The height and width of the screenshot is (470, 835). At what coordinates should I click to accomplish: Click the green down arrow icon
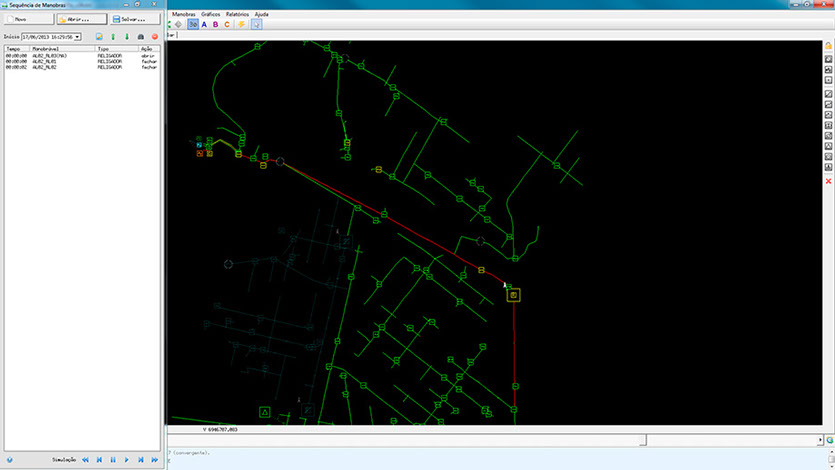[x=126, y=37]
